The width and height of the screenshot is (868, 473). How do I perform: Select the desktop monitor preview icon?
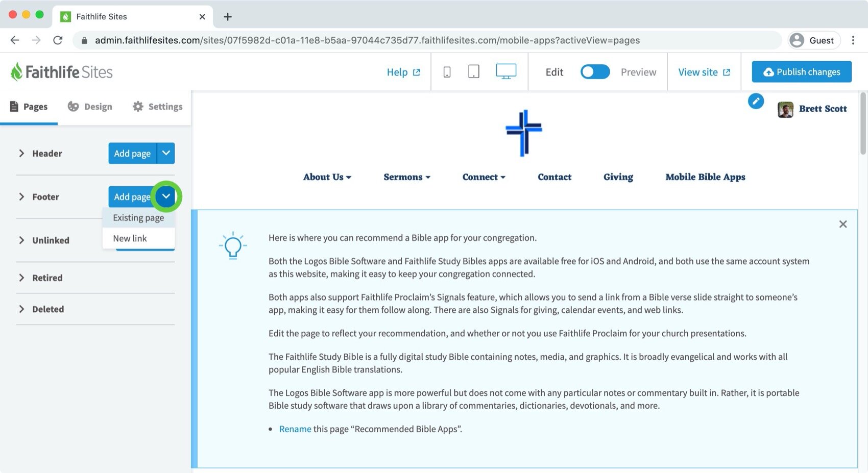pos(506,71)
